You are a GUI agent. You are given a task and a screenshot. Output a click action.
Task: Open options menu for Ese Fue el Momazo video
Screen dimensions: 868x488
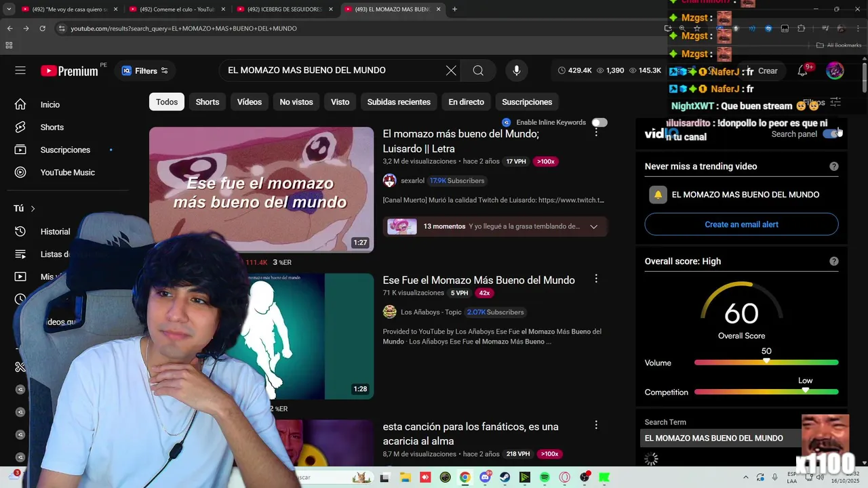pyautogui.click(x=596, y=279)
